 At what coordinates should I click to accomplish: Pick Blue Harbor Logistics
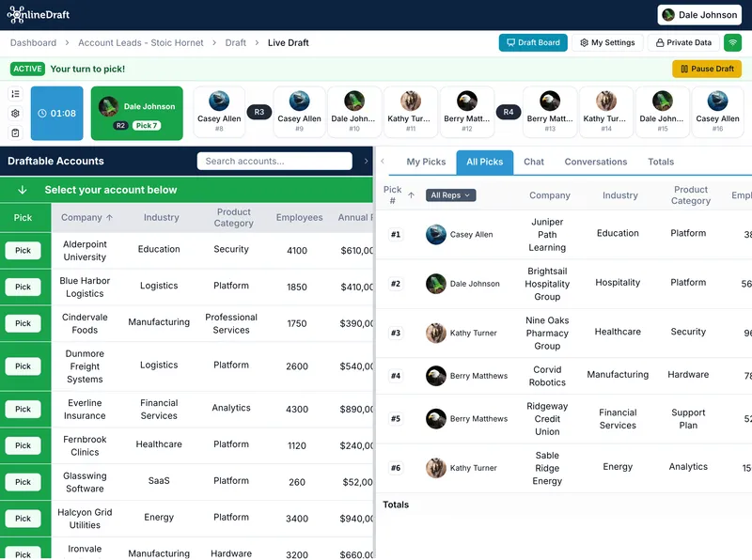point(23,287)
